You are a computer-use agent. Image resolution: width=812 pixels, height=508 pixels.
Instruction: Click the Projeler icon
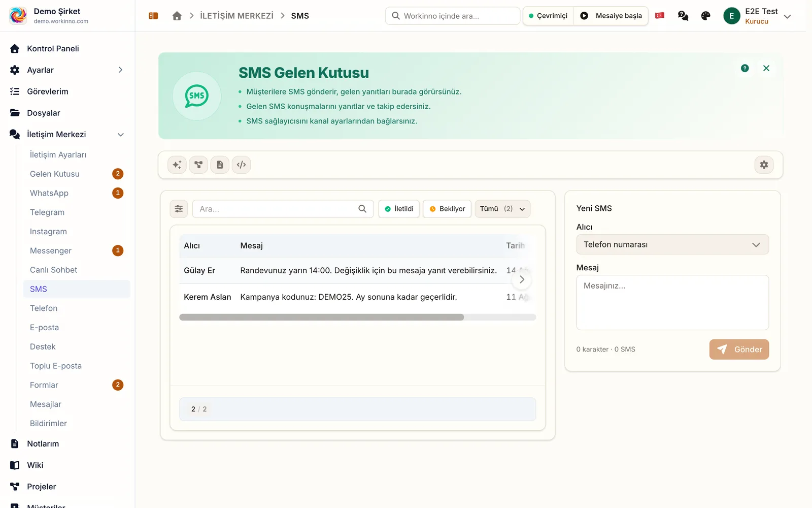[x=15, y=487]
